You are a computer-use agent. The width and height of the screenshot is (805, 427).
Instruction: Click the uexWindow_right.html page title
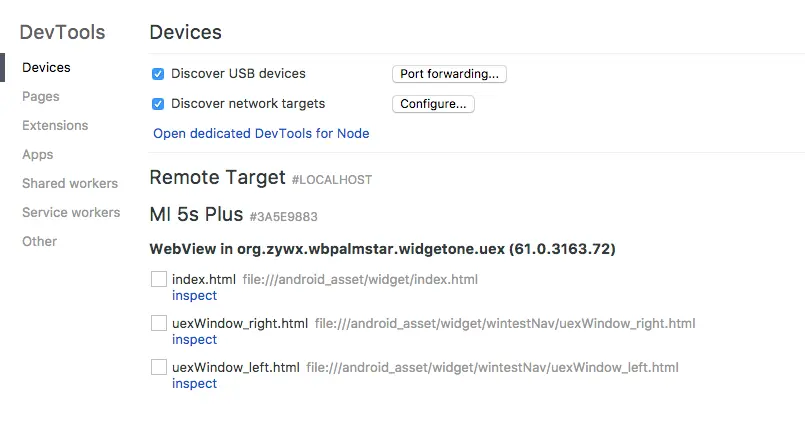point(240,323)
